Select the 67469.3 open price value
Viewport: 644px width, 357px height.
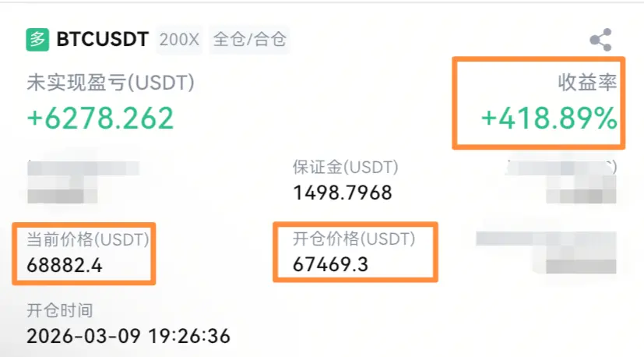tap(330, 264)
